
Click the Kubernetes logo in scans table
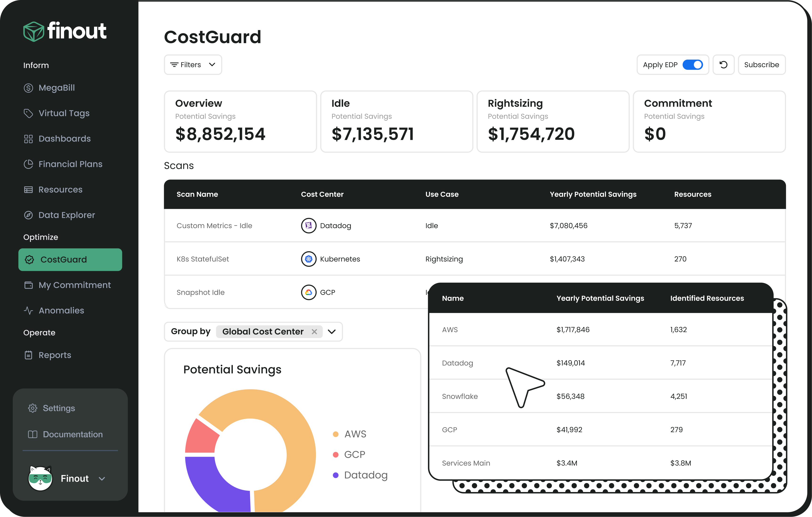point(308,259)
